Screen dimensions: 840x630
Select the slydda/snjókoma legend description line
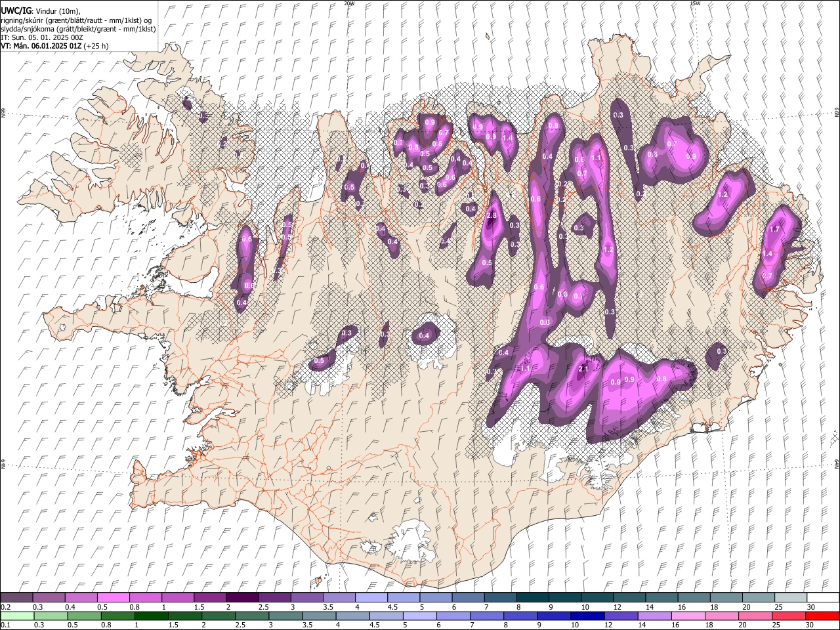pyautogui.click(x=78, y=29)
